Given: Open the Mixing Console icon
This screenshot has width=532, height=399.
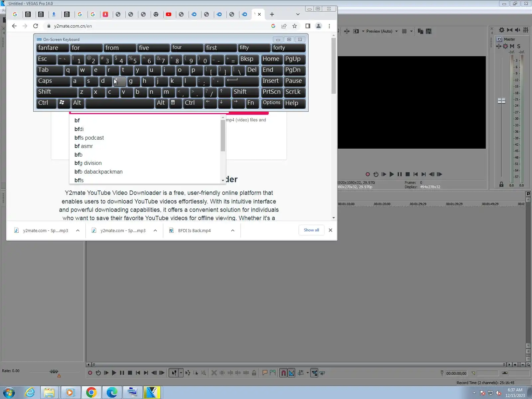Looking at the screenshot, I should pyautogui.click(x=526, y=30).
